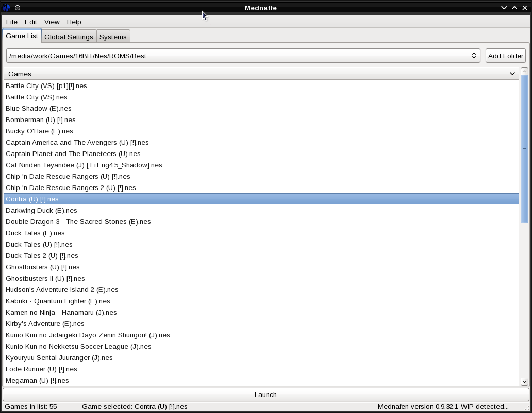
Task: Click the highlighted Contra (U) [!].nes row
Action: pos(261,199)
